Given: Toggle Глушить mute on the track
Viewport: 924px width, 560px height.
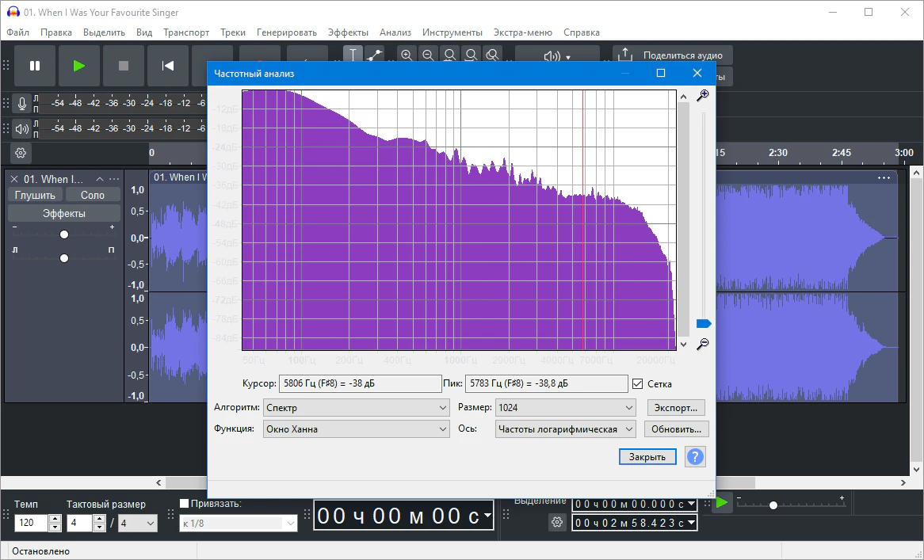Looking at the screenshot, I should [35, 195].
